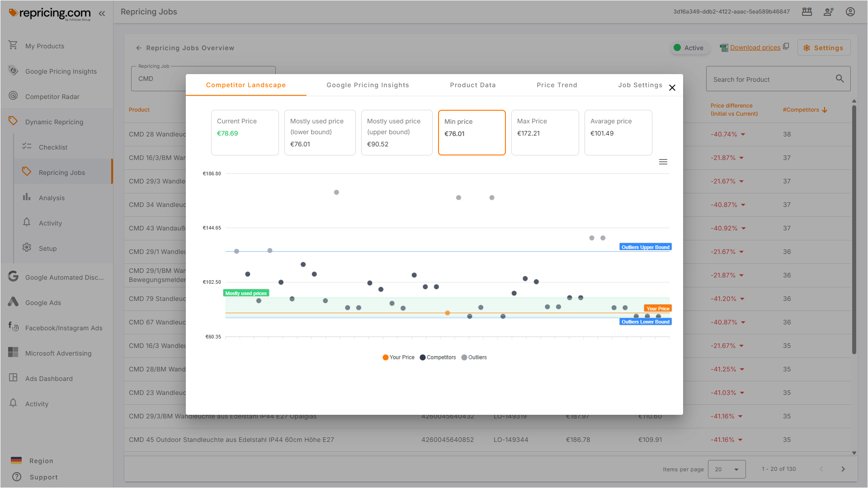Go to next page of results
Viewport: 868px width, 488px height.
[843, 469]
